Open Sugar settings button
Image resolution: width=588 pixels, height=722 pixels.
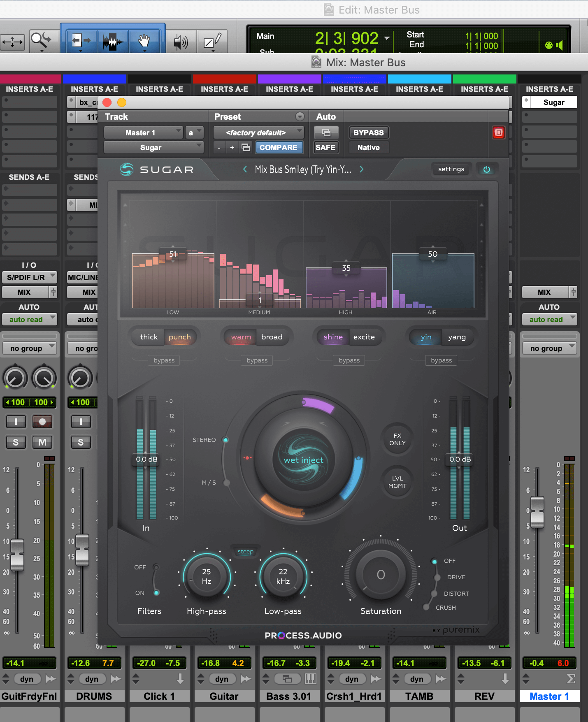(451, 169)
